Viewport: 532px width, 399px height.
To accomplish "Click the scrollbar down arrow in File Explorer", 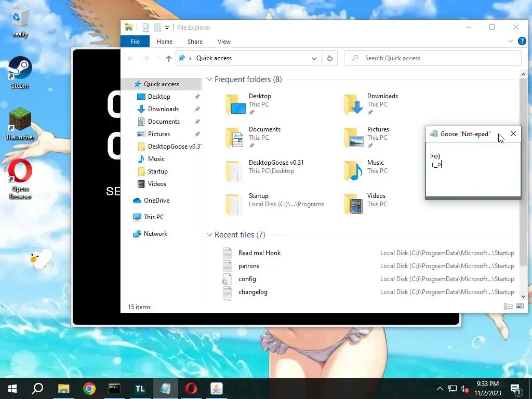I will click(x=523, y=297).
